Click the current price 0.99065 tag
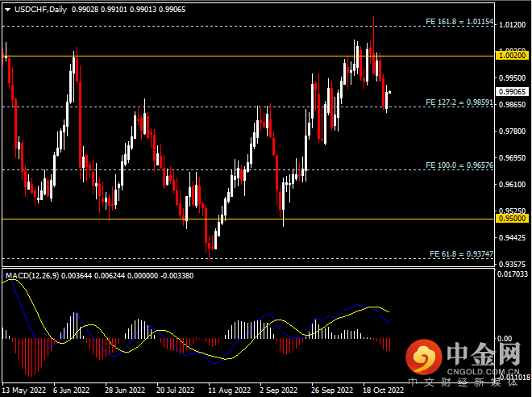 pyautogui.click(x=513, y=92)
